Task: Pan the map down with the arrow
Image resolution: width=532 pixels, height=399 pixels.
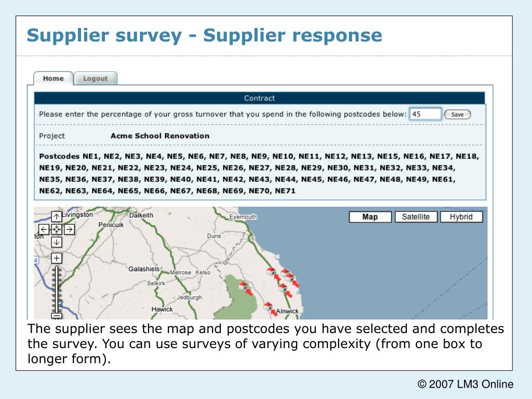Action: click(x=57, y=242)
